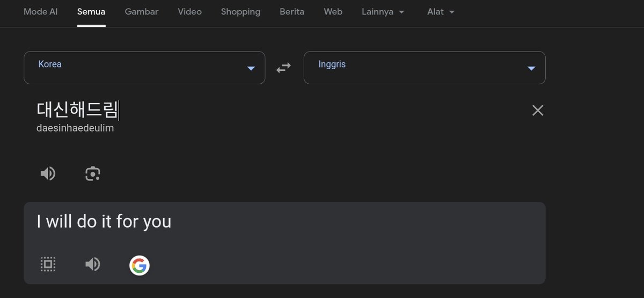
Task: Go to the Shopping tab
Action: tap(240, 12)
